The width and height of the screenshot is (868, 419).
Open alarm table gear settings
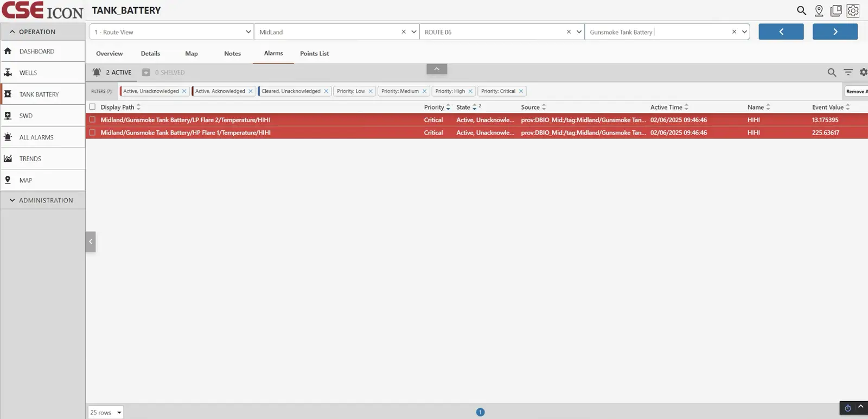[x=863, y=72]
